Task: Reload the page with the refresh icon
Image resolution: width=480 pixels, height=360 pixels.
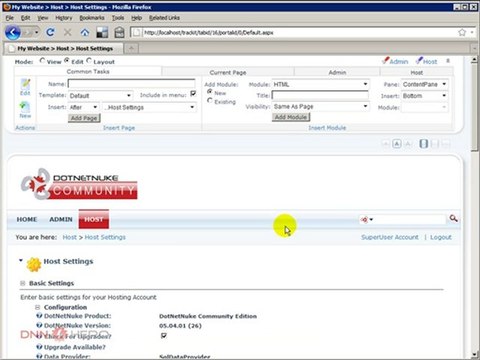Action: (50, 32)
